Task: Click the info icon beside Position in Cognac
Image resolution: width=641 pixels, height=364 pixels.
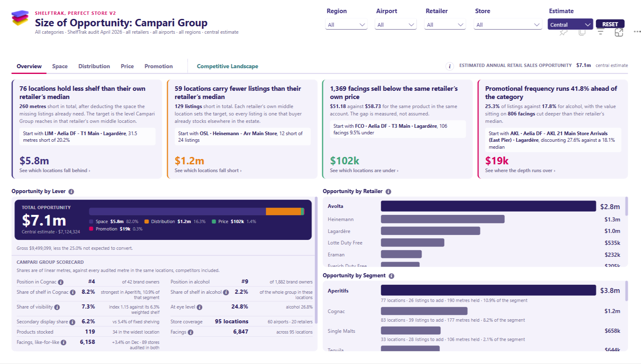Action: click(x=61, y=282)
